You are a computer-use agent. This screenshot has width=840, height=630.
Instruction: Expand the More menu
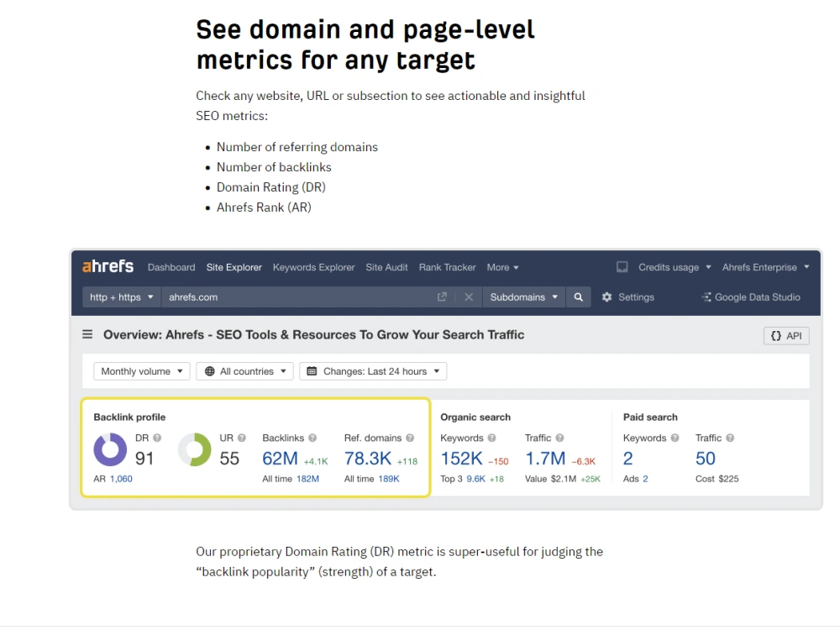pos(502,267)
